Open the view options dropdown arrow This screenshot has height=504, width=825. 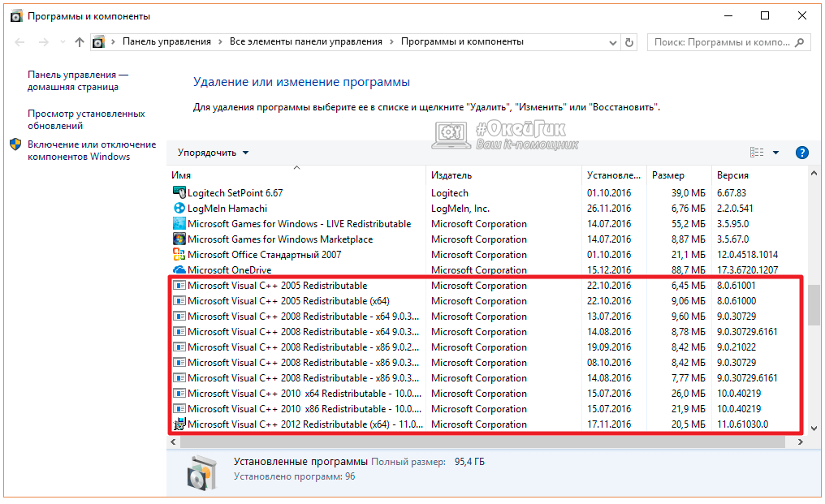coord(775,153)
